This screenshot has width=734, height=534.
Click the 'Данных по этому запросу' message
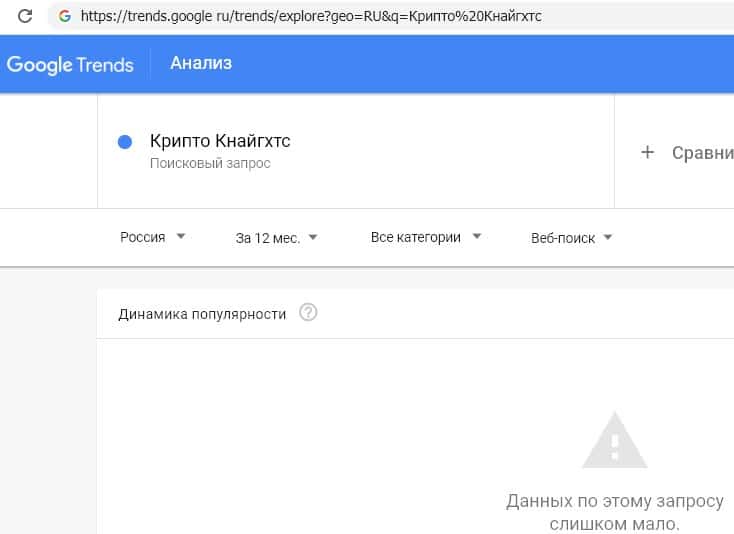click(x=614, y=501)
